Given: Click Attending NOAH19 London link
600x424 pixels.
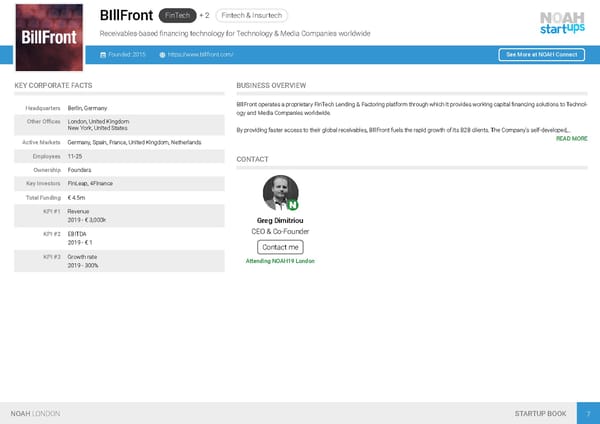Looking at the screenshot, I should [x=280, y=261].
